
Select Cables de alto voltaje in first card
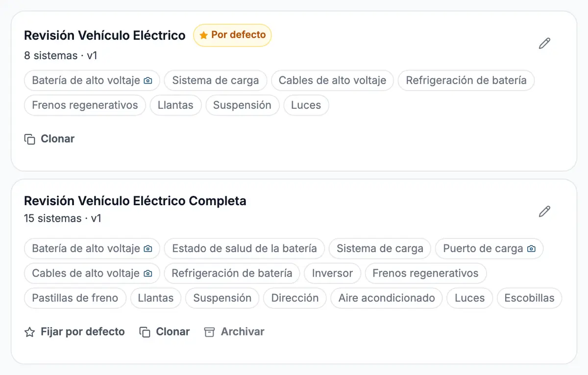click(x=332, y=81)
